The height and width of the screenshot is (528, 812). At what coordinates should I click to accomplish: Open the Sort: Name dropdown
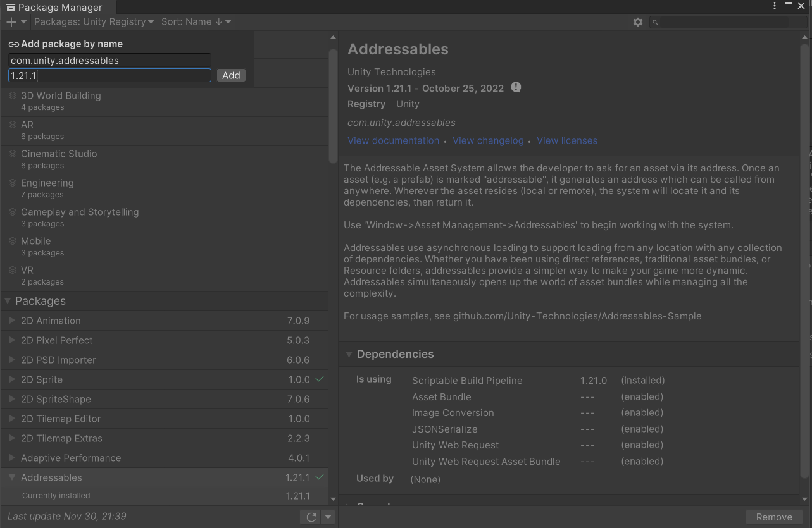(x=196, y=22)
